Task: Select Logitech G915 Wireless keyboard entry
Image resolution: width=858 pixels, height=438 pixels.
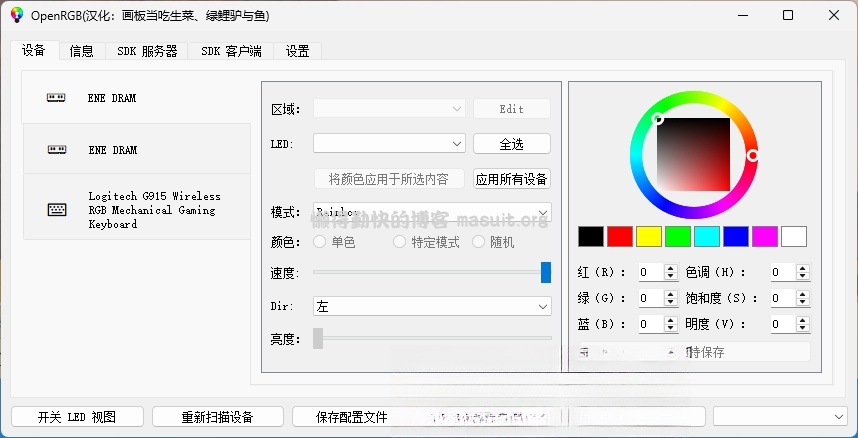Action: pyautogui.click(x=137, y=207)
